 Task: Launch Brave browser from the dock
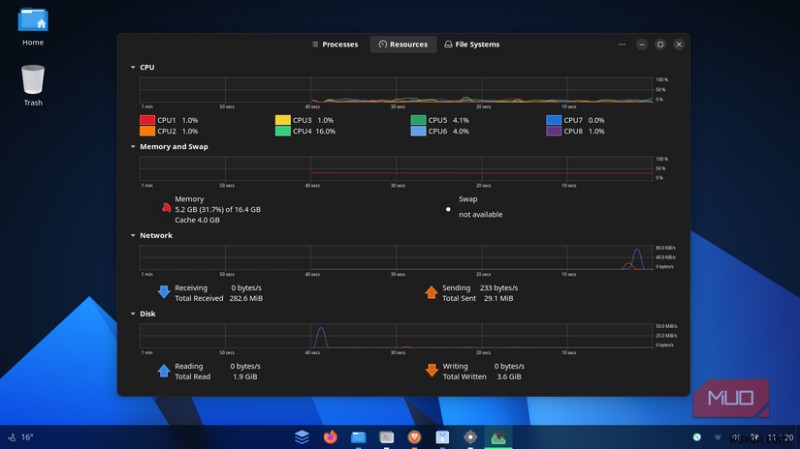(x=414, y=437)
